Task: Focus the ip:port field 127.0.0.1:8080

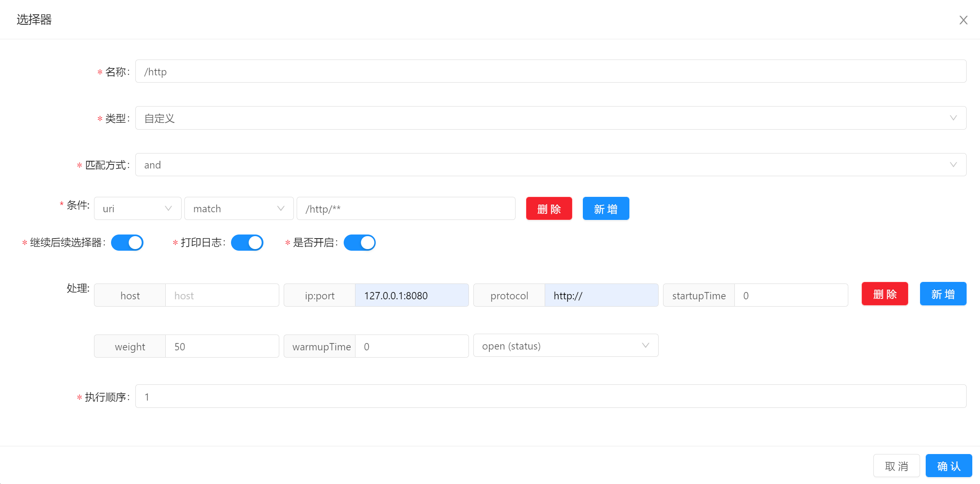Action: [411, 296]
